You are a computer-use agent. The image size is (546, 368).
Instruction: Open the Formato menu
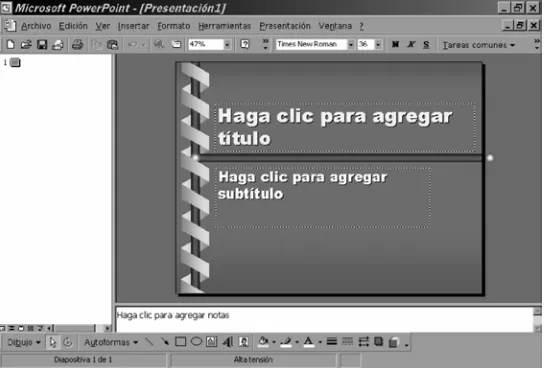173,26
